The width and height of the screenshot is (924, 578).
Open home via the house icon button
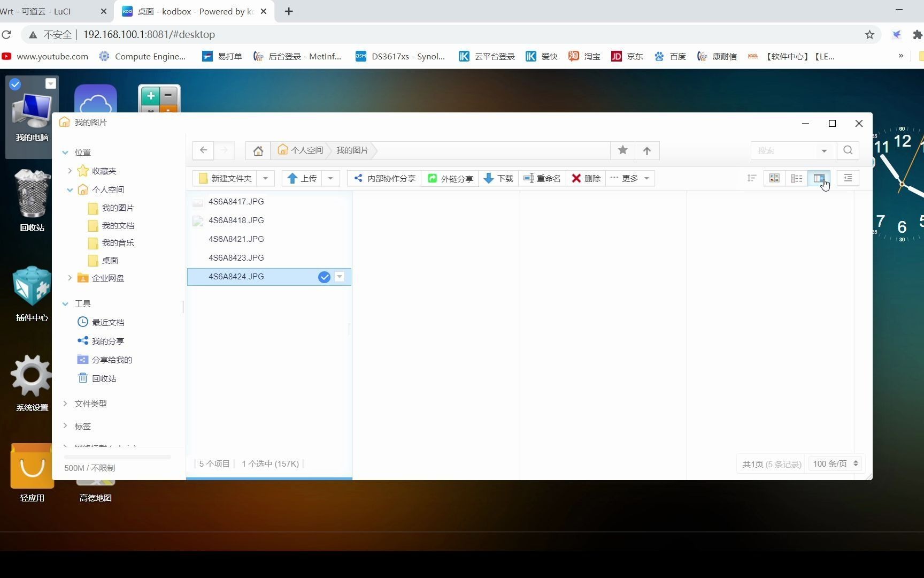[x=258, y=150]
